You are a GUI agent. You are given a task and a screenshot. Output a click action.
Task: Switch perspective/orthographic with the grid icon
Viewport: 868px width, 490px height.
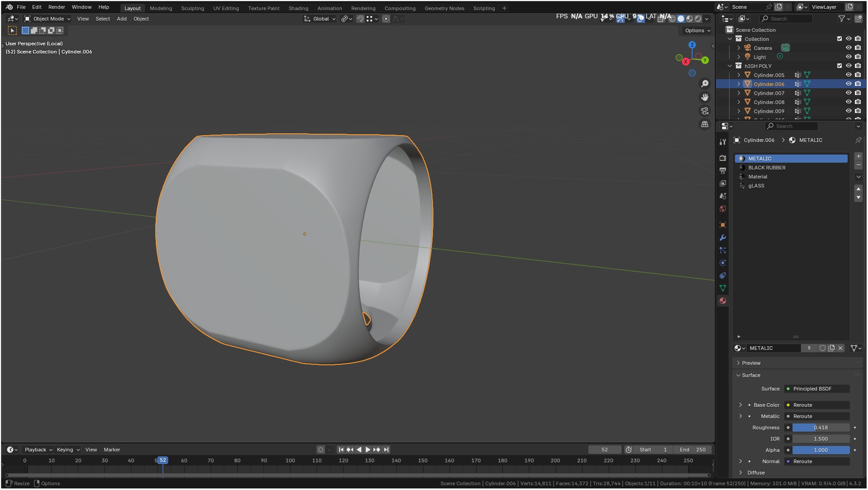705,124
